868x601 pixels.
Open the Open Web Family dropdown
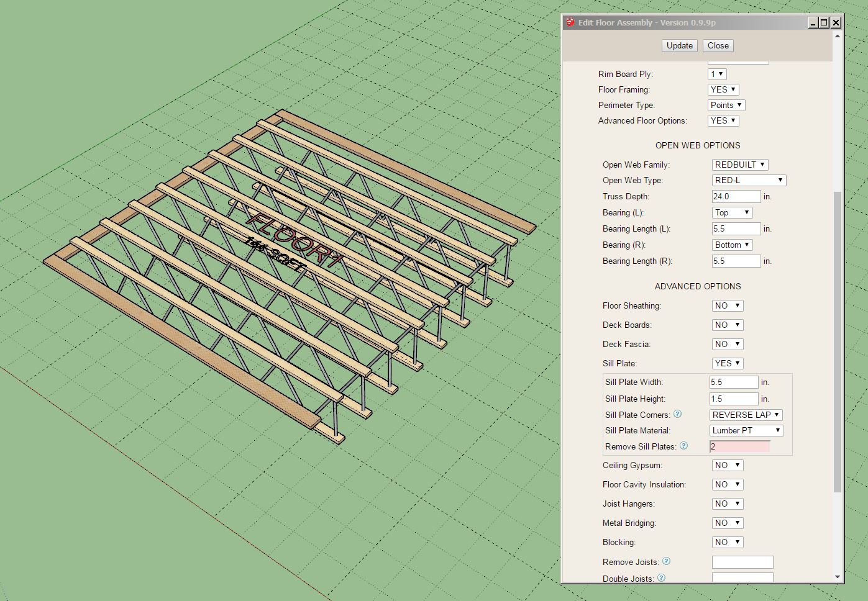click(739, 165)
